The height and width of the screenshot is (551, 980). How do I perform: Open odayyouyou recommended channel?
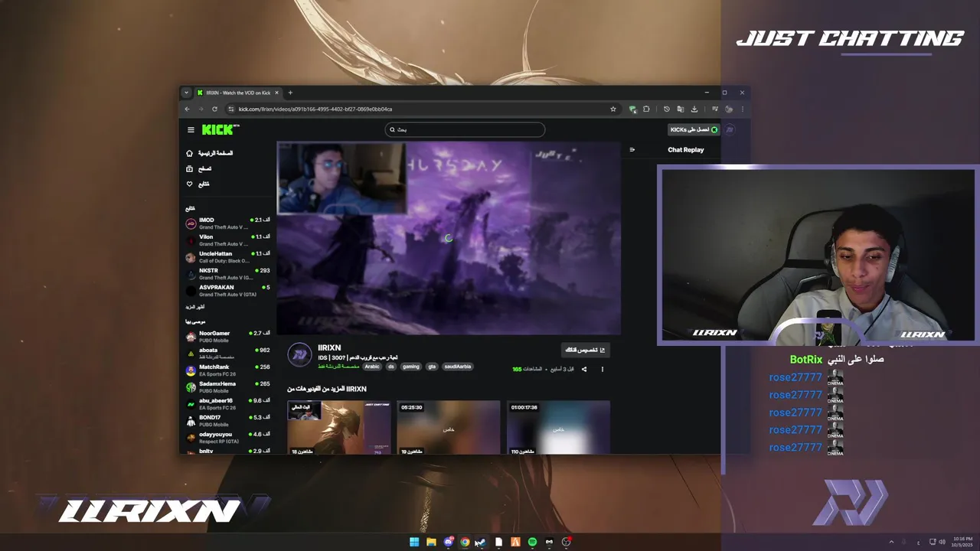point(227,438)
